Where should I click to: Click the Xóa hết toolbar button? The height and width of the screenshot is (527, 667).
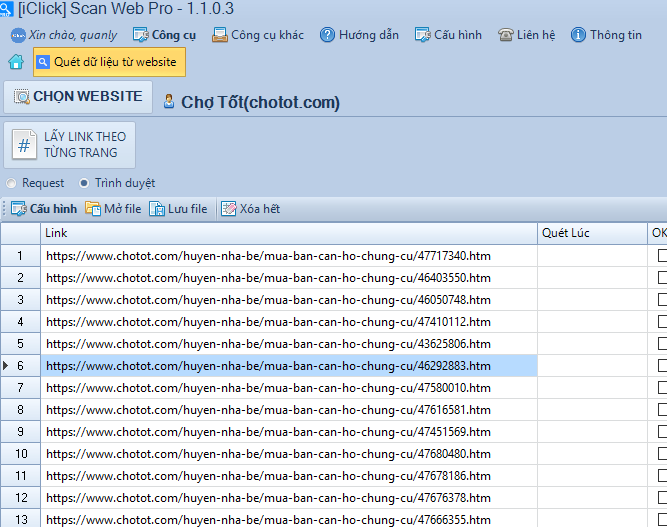pyautogui.click(x=250, y=209)
